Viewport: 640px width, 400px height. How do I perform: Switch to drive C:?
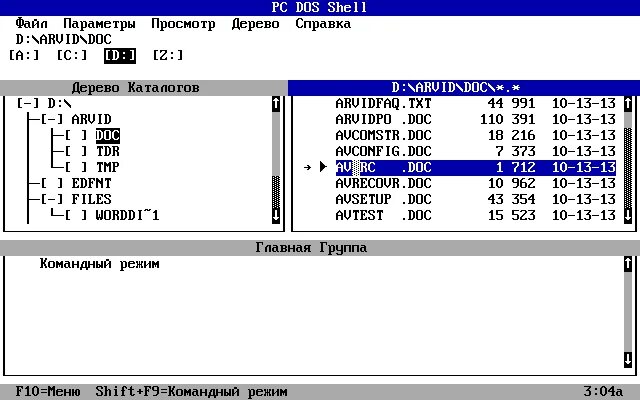click(x=72, y=56)
